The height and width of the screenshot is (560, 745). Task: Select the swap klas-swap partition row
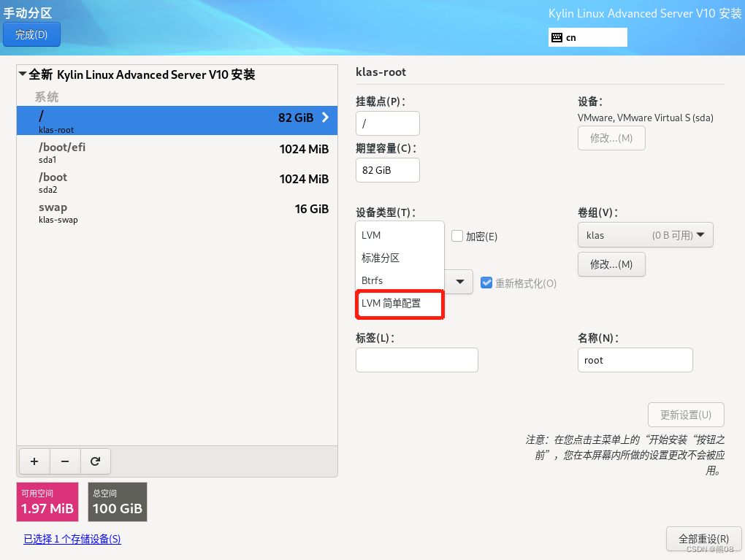[177, 212]
